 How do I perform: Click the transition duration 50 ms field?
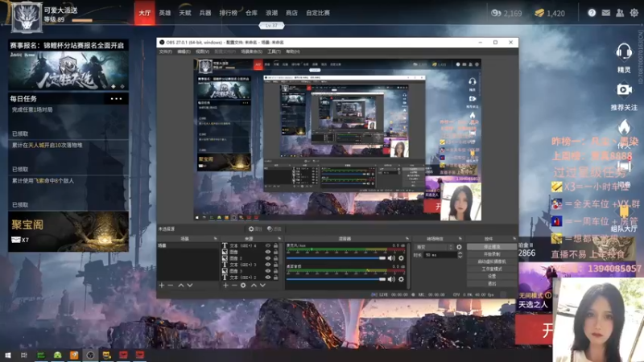pos(440,255)
